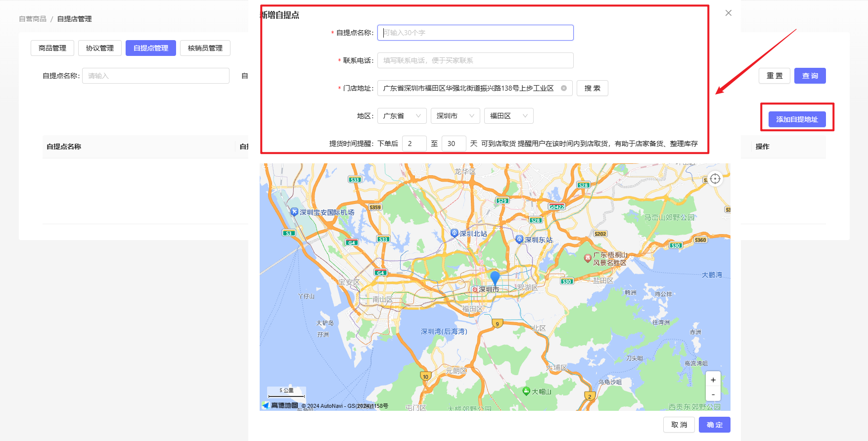Screen dimensions: 868x441
Task: Zoom out the map with minus button
Action: tap(713, 394)
